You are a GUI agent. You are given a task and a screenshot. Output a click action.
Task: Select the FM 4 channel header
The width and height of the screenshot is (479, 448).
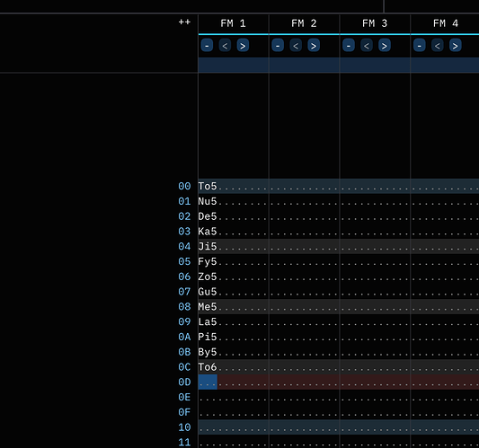[446, 23]
